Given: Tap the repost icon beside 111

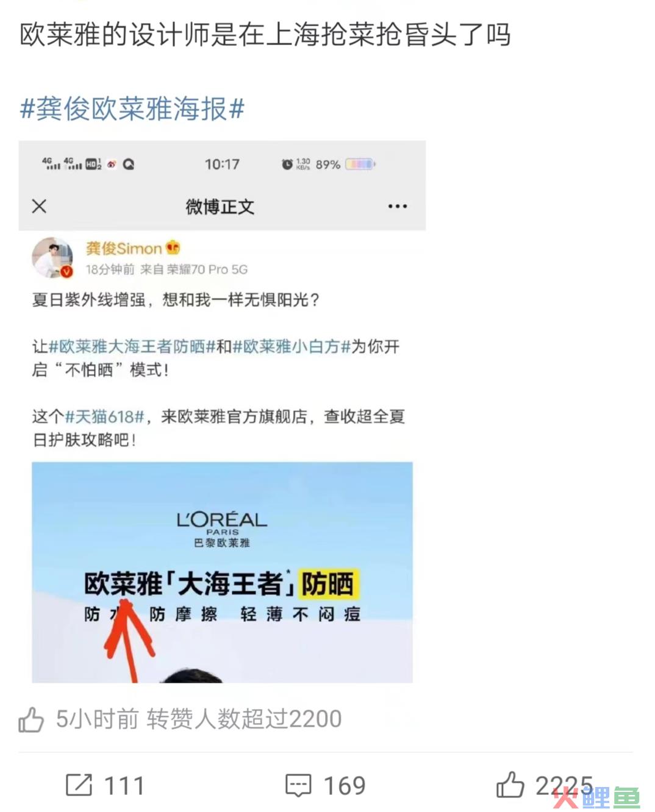Looking at the screenshot, I should click(x=79, y=785).
